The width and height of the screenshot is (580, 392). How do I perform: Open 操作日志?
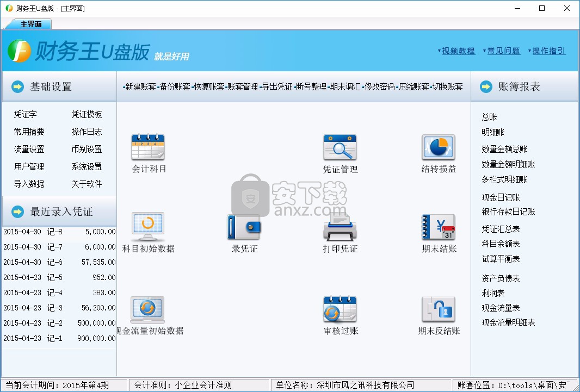coord(87,132)
